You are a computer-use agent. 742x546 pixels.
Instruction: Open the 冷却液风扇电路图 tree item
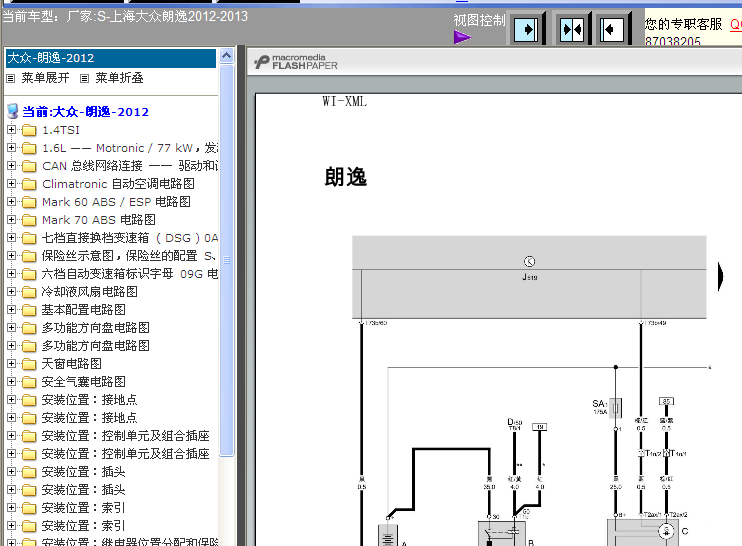(x=89, y=292)
